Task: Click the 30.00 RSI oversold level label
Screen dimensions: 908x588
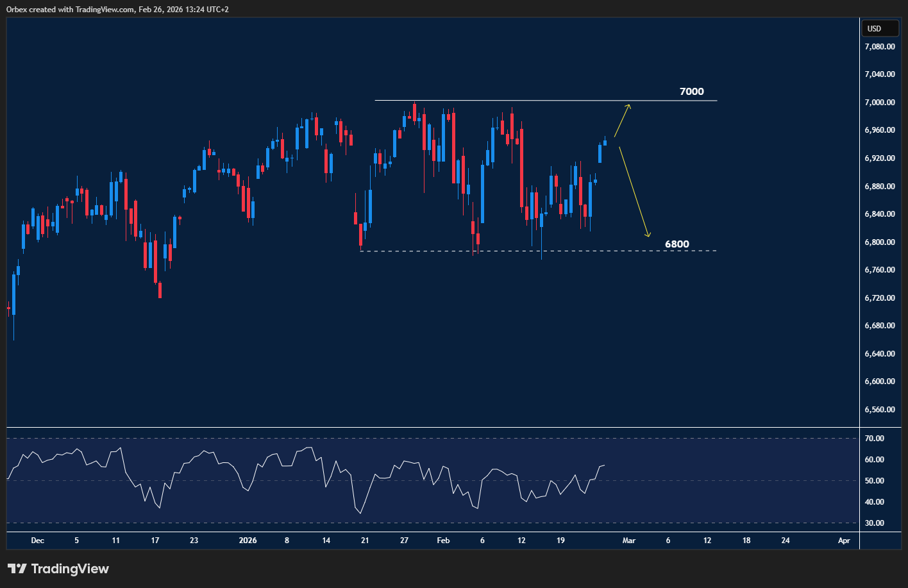Action: [873, 523]
